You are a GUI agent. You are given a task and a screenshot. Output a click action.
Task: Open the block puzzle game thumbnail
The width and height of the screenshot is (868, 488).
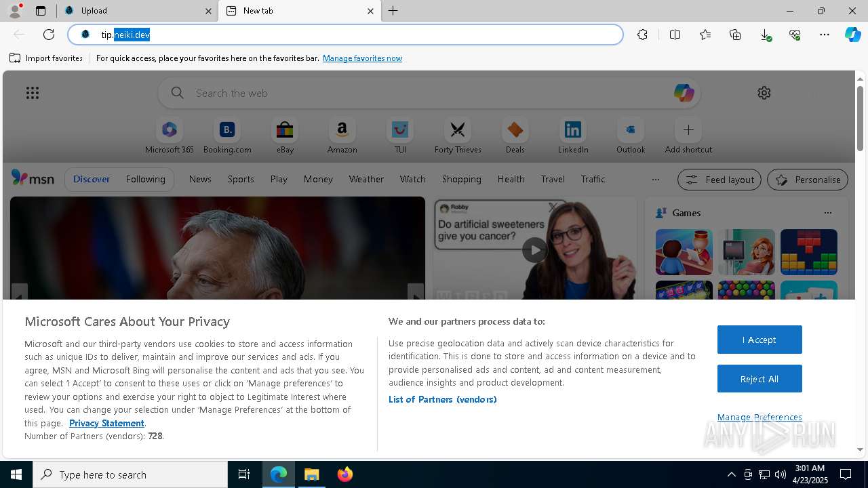[x=808, y=252]
